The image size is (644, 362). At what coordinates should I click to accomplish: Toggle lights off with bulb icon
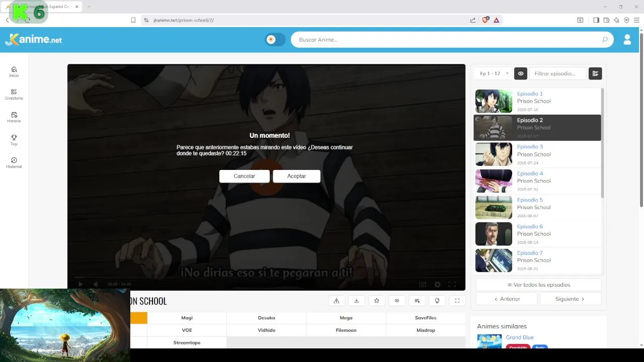(437, 301)
